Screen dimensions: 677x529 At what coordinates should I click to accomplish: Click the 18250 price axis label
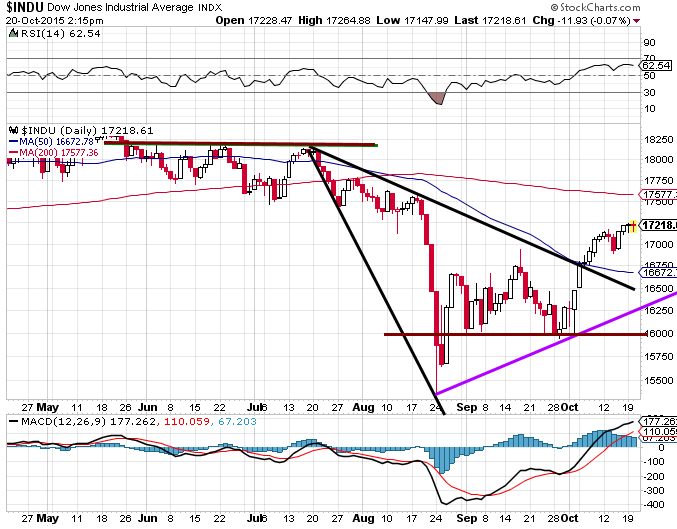(x=659, y=139)
